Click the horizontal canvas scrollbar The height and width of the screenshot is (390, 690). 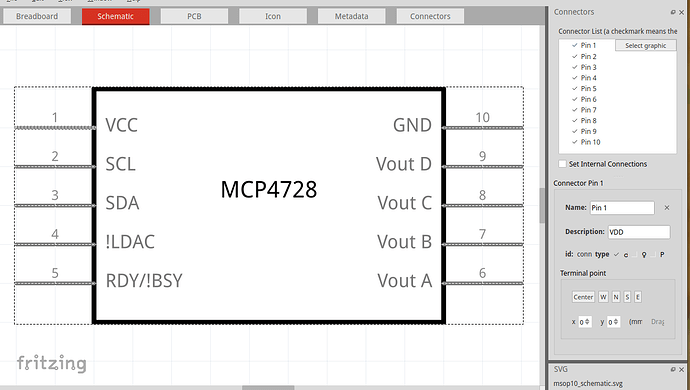tap(268, 388)
